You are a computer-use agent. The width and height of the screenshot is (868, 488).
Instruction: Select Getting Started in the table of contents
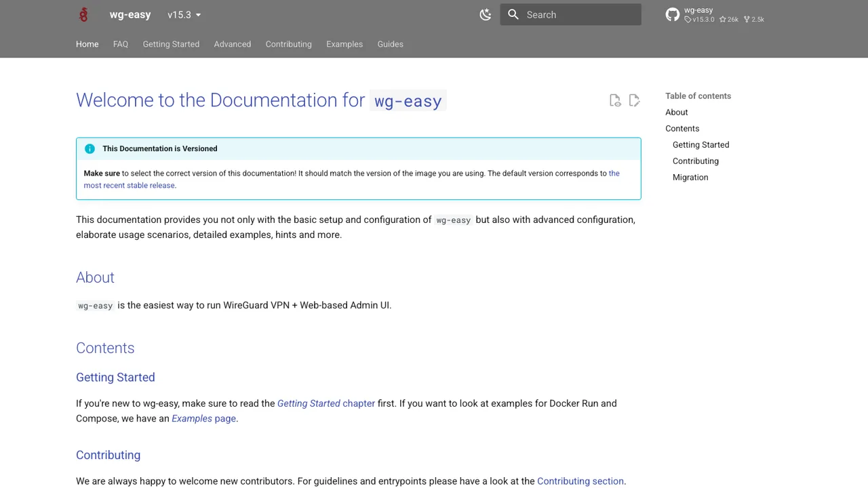tap(701, 145)
